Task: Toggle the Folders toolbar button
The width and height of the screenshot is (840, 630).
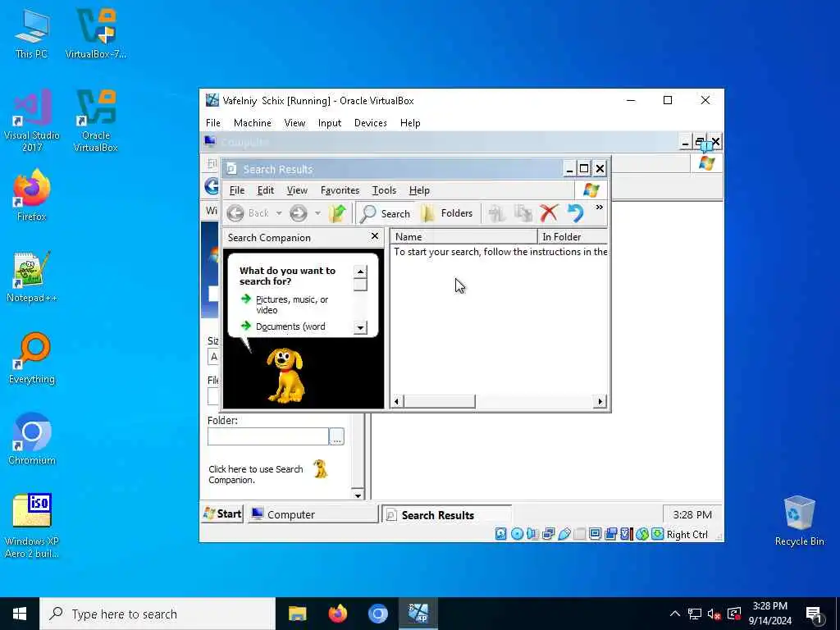Action: (x=447, y=213)
